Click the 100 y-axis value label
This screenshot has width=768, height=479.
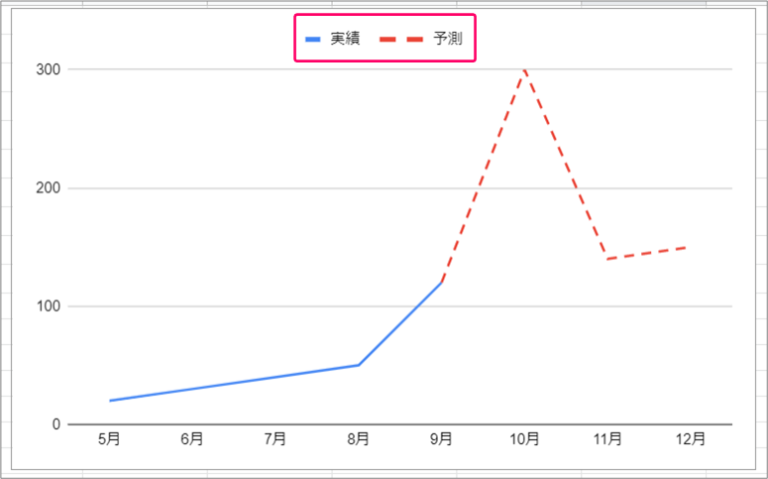click(49, 306)
